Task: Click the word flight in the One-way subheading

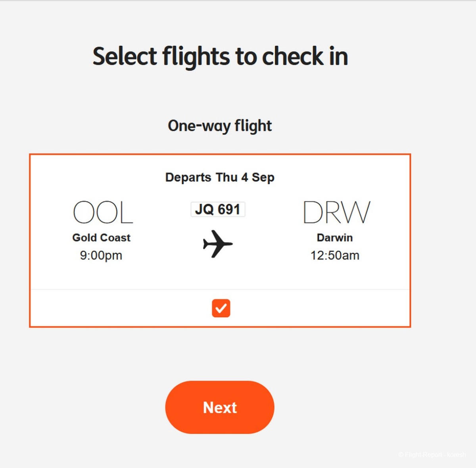Action: tap(253, 126)
